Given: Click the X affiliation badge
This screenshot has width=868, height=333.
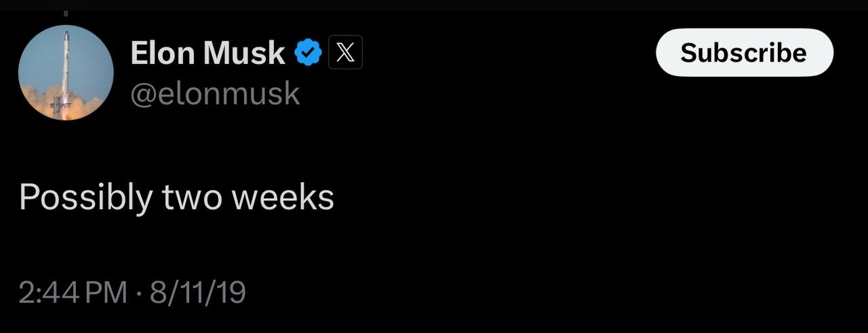Looking at the screenshot, I should point(345,53).
